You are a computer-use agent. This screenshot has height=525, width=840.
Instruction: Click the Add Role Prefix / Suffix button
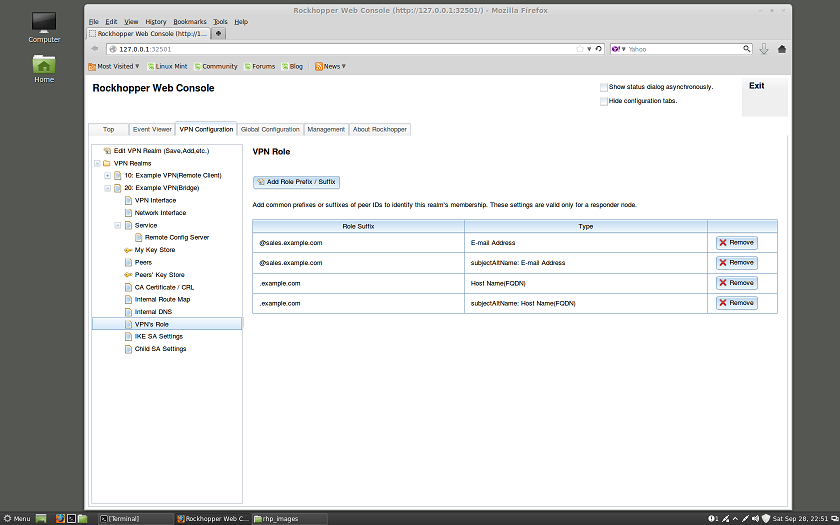(x=296, y=182)
